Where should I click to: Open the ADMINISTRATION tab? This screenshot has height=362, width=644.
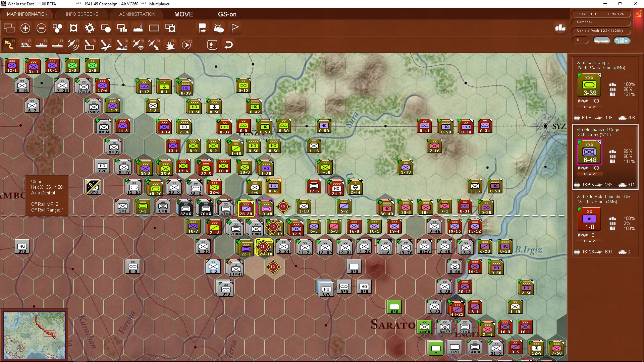137,14
